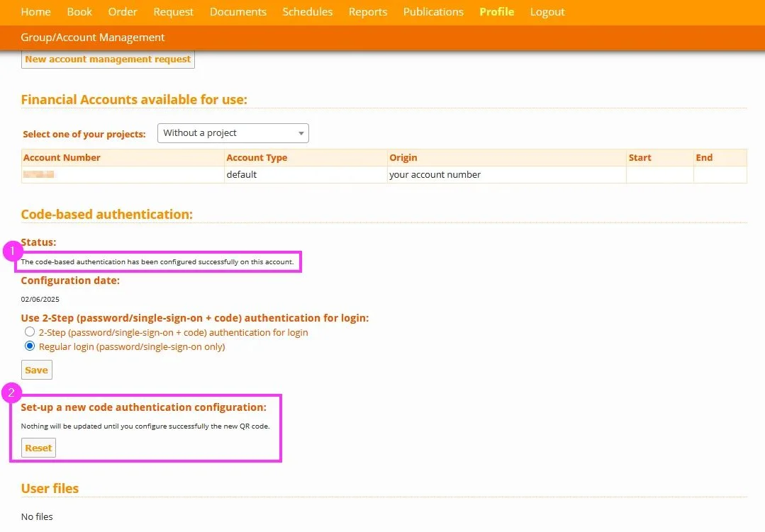
Task: Click the 'Financial Accounts available for use' heading
Action: click(x=134, y=99)
